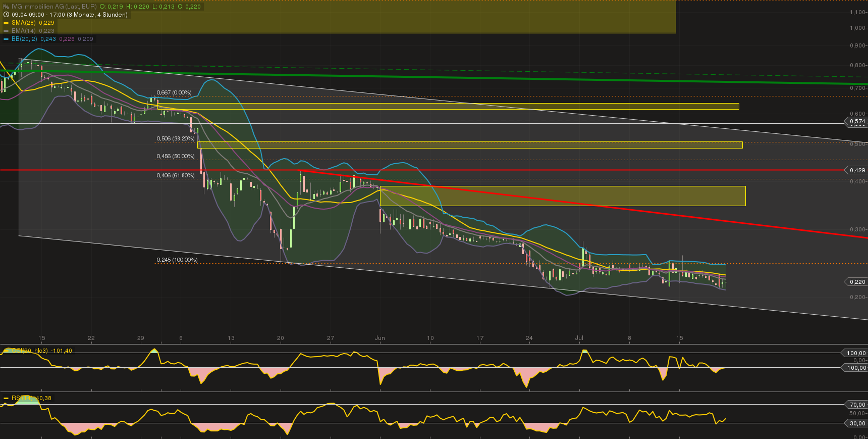Click the 0,667 (0.00%) Fibonacci label
The height and width of the screenshot is (439, 868).
click(174, 92)
